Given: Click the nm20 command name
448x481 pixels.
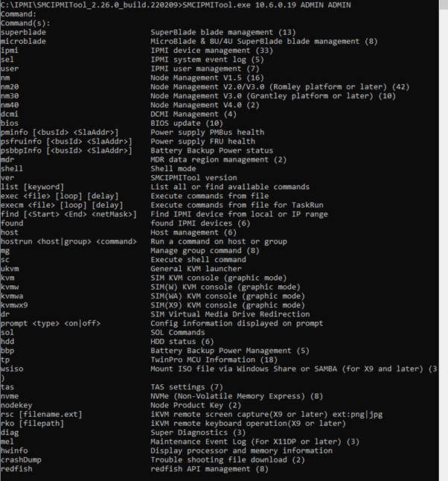Looking at the screenshot, I should [10, 86].
